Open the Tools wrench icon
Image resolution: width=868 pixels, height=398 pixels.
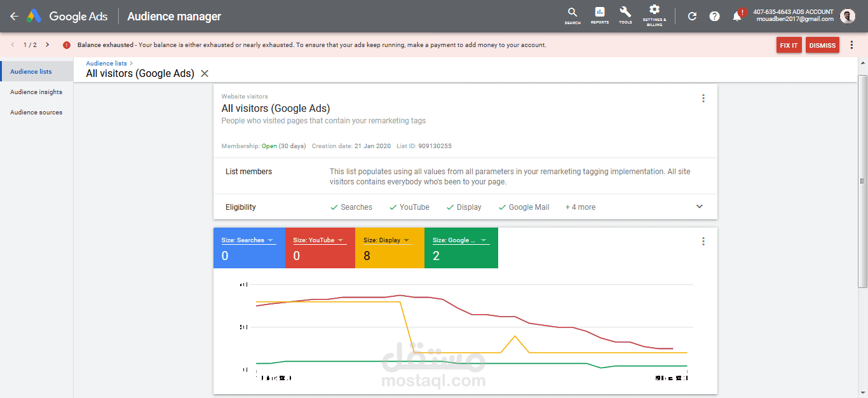point(625,16)
